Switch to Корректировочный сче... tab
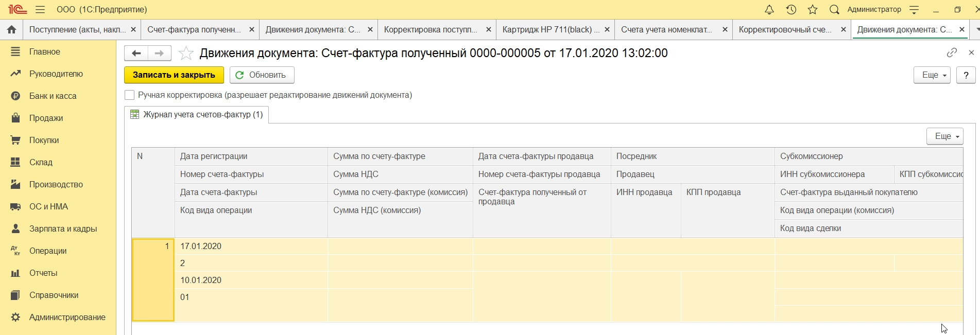This screenshot has width=980, height=335. click(x=785, y=30)
